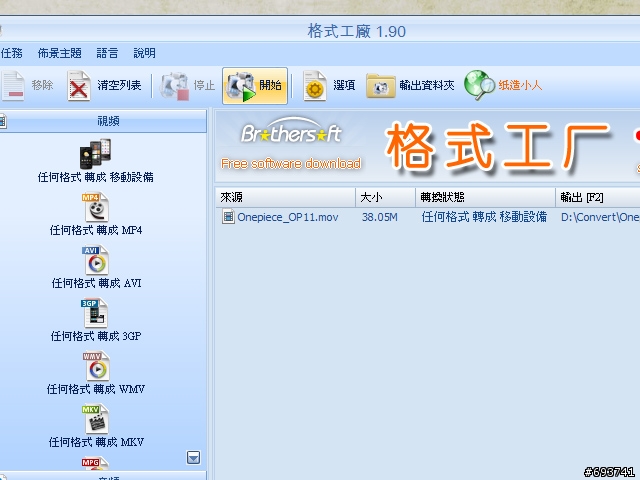640x480 pixels.
Task: Click the 任何格式 轉成 移動設備 status cell
Action: (x=484, y=217)
